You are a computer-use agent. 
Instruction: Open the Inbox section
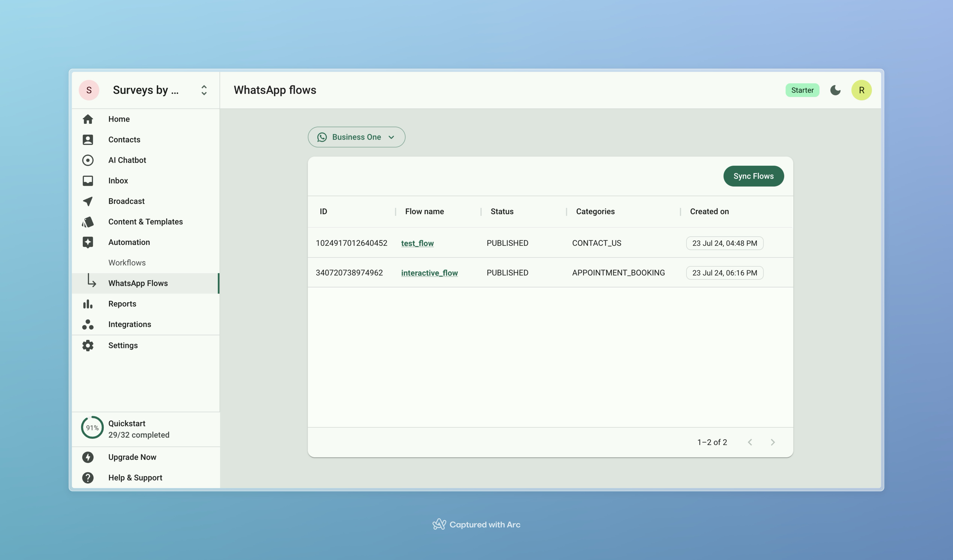click(x=146, y=181)
